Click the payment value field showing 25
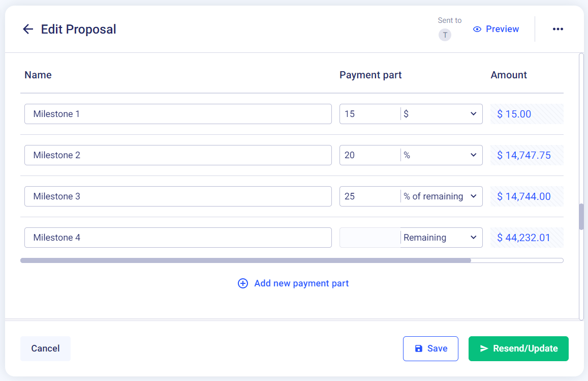Image resolution: width=588 pixels, height=381 pixels. click(370, 196)
